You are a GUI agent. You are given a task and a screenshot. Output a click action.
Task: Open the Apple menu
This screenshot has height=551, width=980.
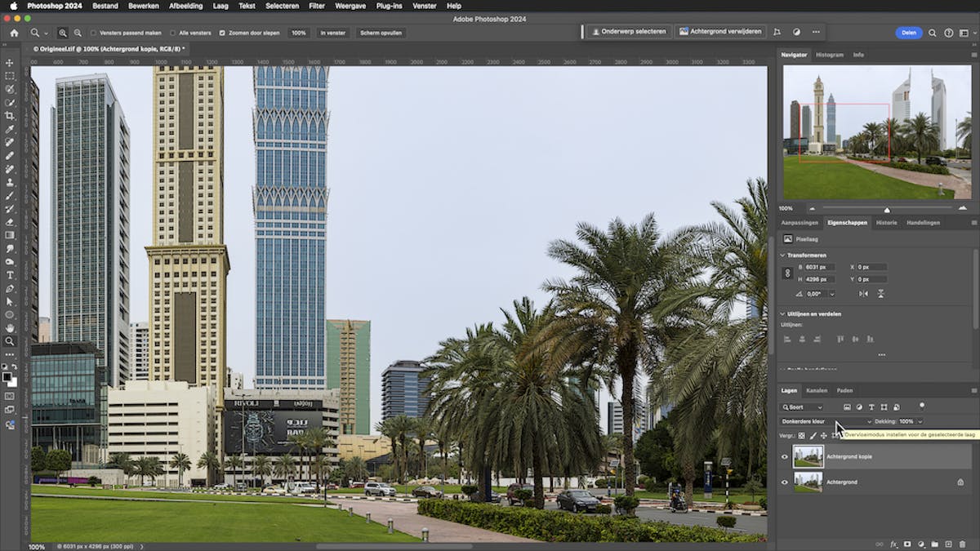(x=13, y=6)
